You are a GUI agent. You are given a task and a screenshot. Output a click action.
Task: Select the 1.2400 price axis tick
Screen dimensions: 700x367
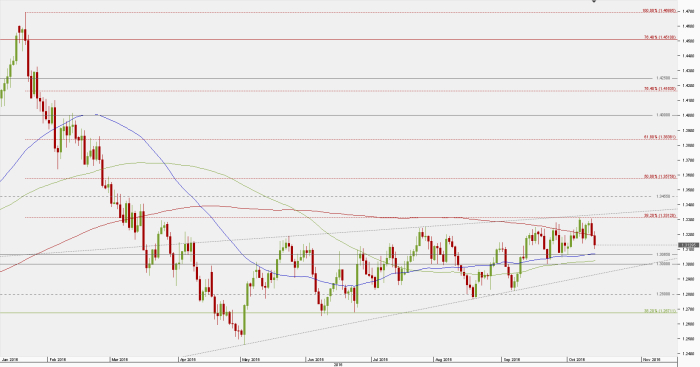688,354
